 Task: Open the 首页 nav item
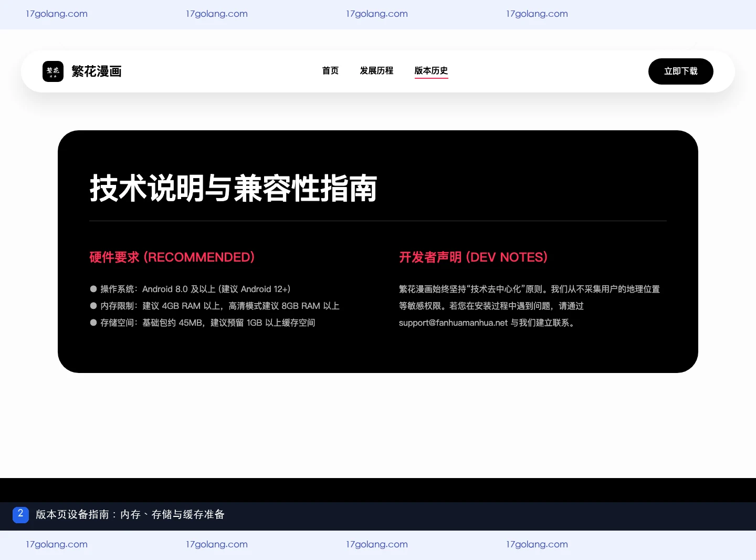(330, 70)
